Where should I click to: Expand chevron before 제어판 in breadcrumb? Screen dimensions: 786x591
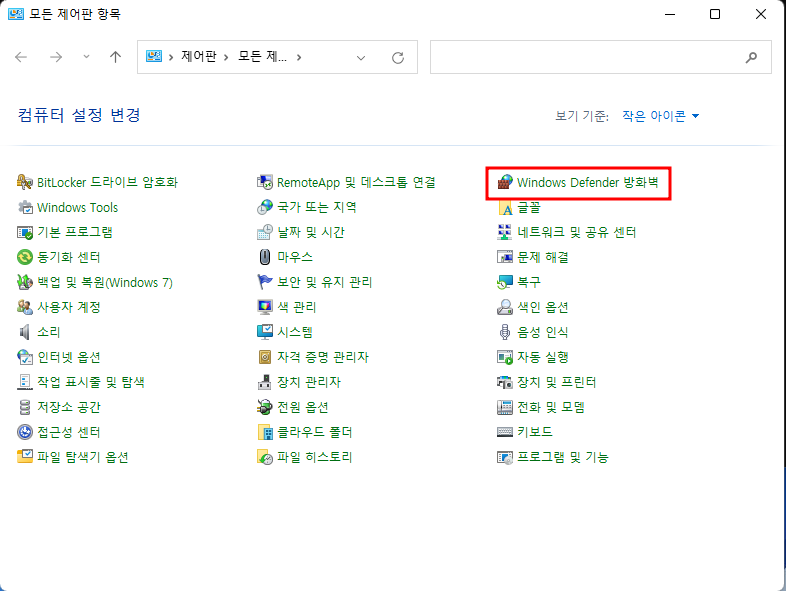(x=171, y=57)
